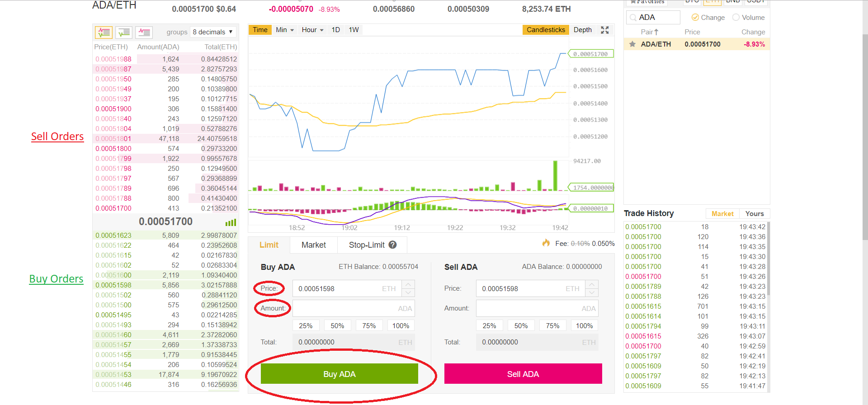Increase the Sell price with the up stepper
This screenshot has width=868, height=405.
[592, 284]
